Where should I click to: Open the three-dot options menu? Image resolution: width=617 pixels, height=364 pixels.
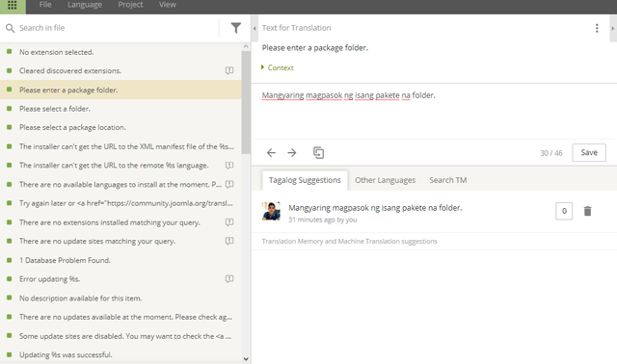click(597, 28)
